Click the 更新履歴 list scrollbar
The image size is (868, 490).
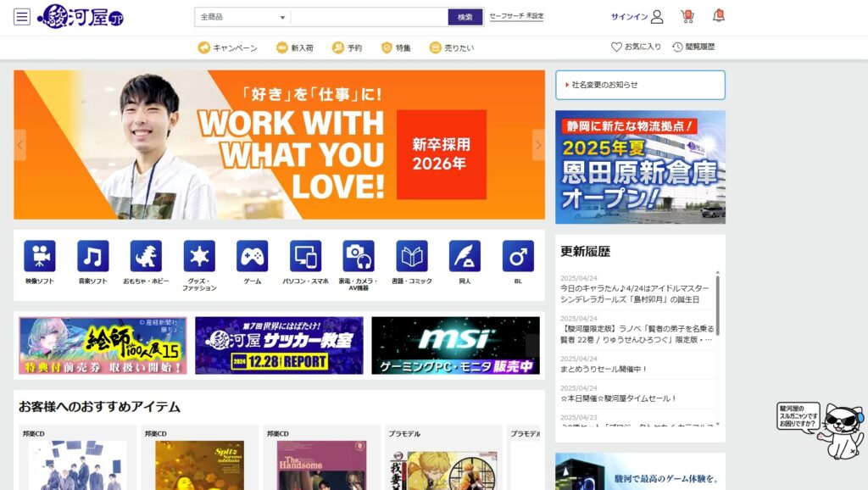pos(718,303)
